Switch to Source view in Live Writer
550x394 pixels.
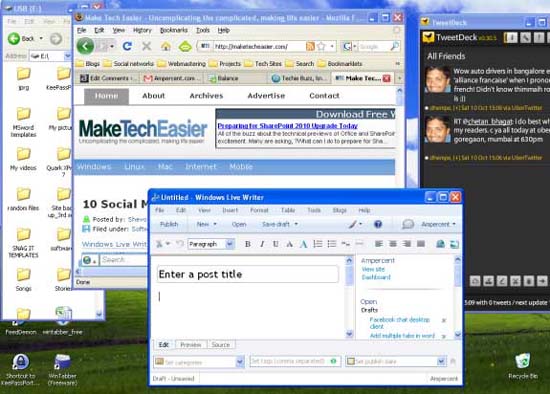point(221,345)
